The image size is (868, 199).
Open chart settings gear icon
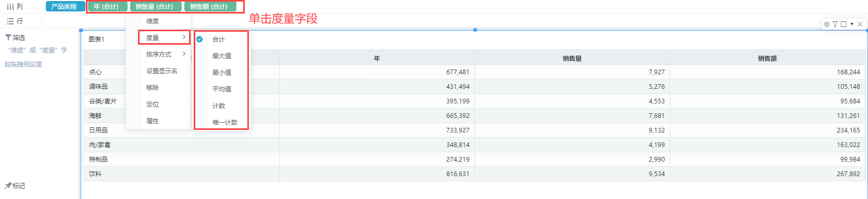click(827, 24)
